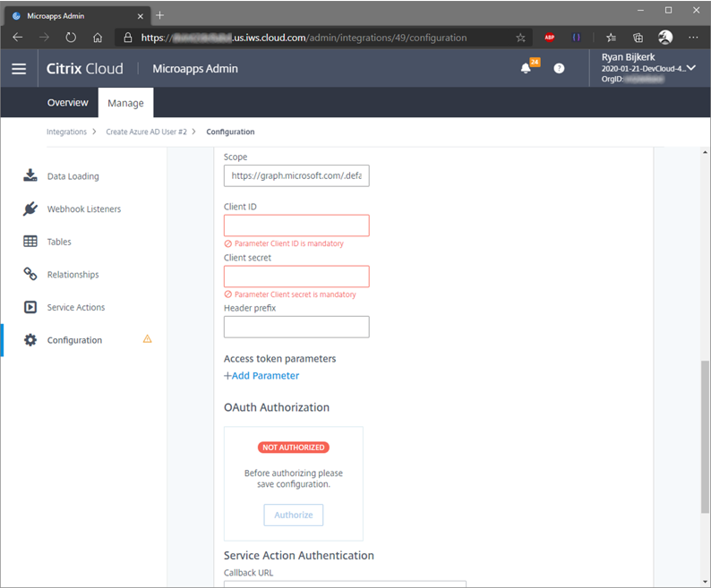Go back using browser back arrow
The width and height of the screenshot is (711, 588).
pyautogui.click(x=18, y=38)
